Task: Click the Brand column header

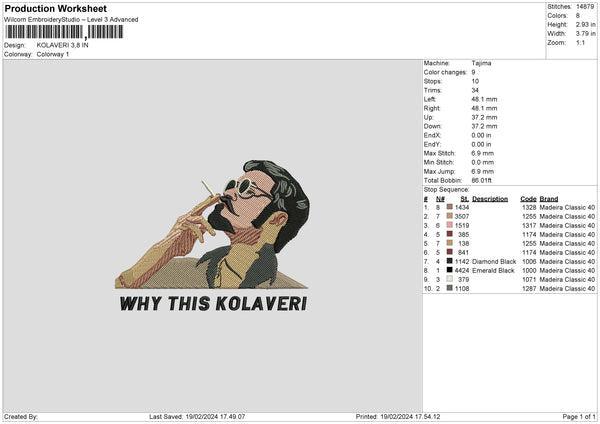Action: click(549, 199)
